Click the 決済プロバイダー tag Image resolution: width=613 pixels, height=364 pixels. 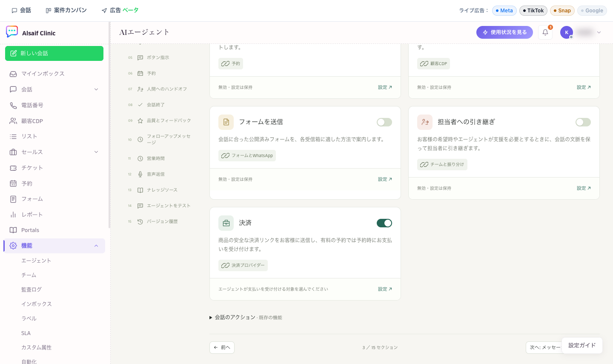(x=243, y=265)
